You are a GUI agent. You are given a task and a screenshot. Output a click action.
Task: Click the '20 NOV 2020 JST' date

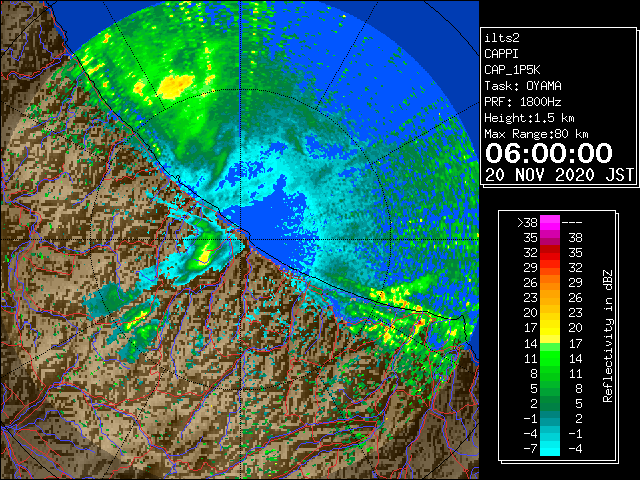[560, 175]
